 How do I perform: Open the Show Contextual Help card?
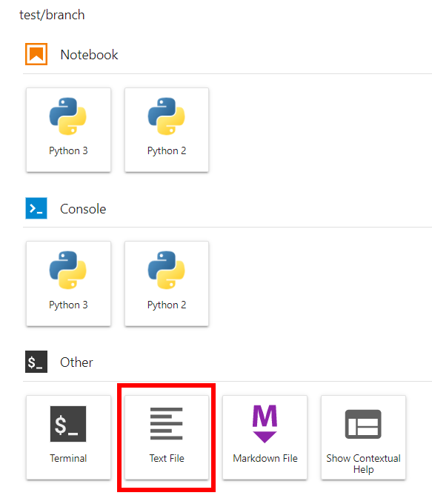[x=363, y=437]
